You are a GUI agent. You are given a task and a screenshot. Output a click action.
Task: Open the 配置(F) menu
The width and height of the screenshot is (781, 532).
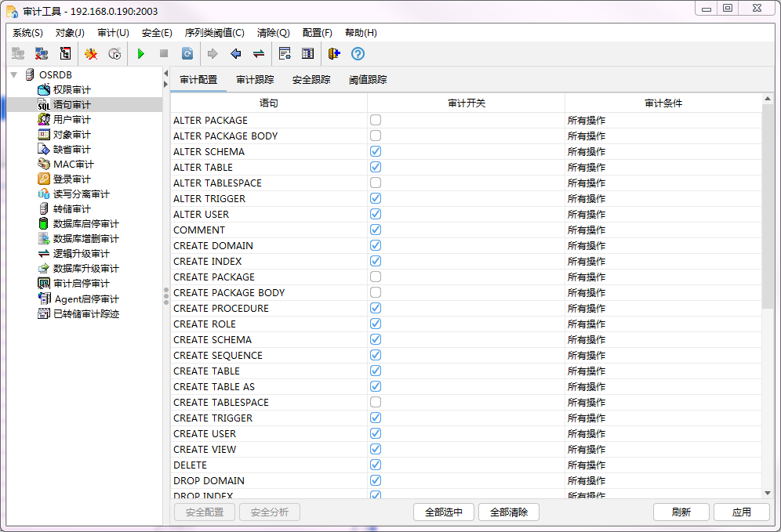[x=317, y=33]
